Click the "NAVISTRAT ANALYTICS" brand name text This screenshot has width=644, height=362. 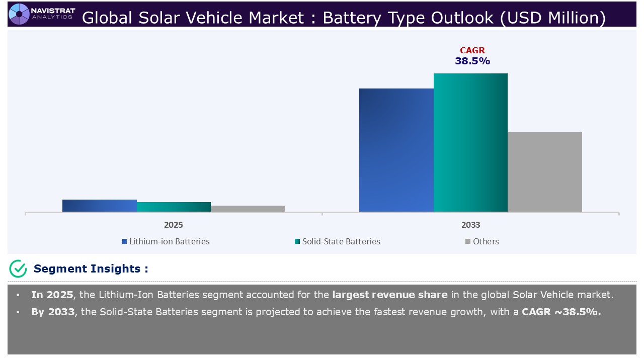(x=53, y=14)
